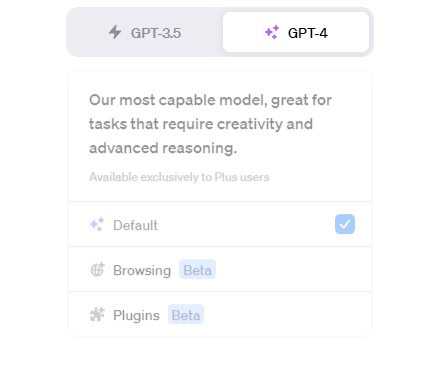Viewport: 429px width, 366px height.
Task: Click "tasks that require creativity and" line
Action: pos(201,124)
